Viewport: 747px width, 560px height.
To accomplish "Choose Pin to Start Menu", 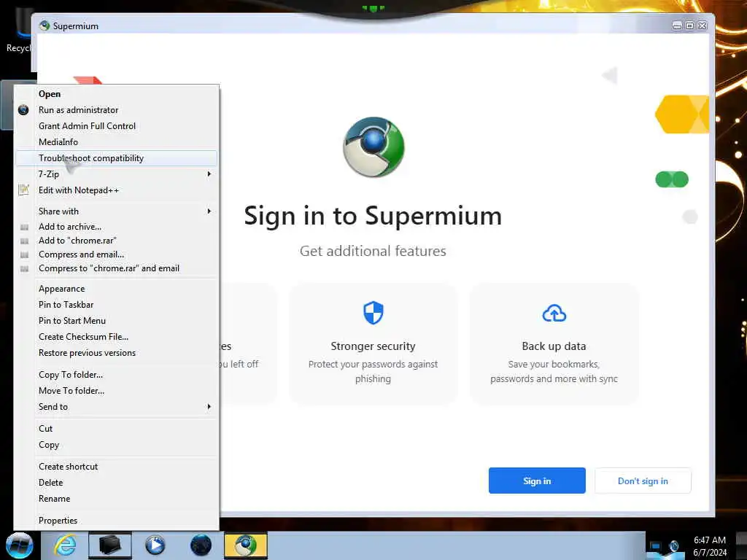I will 116,321.
